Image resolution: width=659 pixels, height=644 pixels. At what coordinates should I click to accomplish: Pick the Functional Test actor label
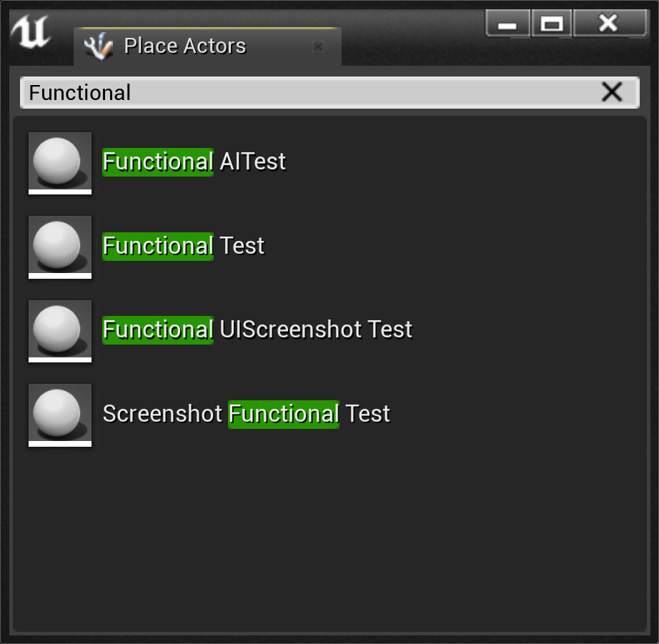point(184,247)
